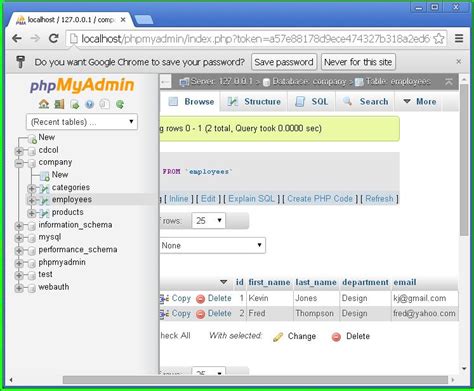
Task: Click the red Delete icon for Fred row
Action: pos(200,314)
